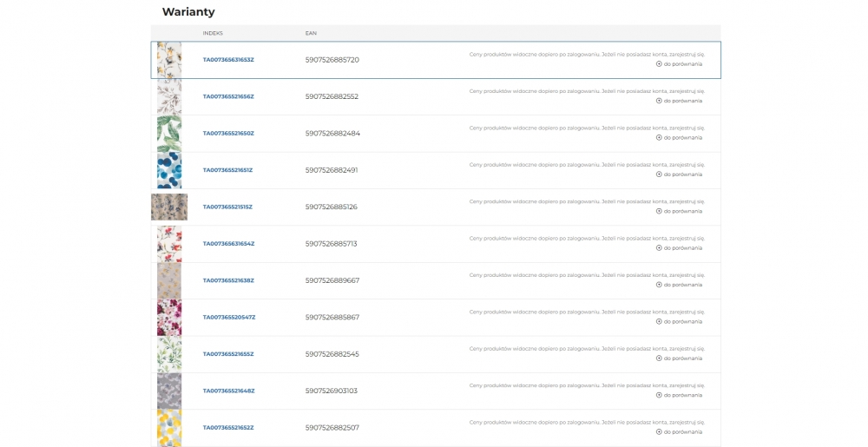Select EAN value 5907526885126

pyautogui.click(x=332, y=207)
